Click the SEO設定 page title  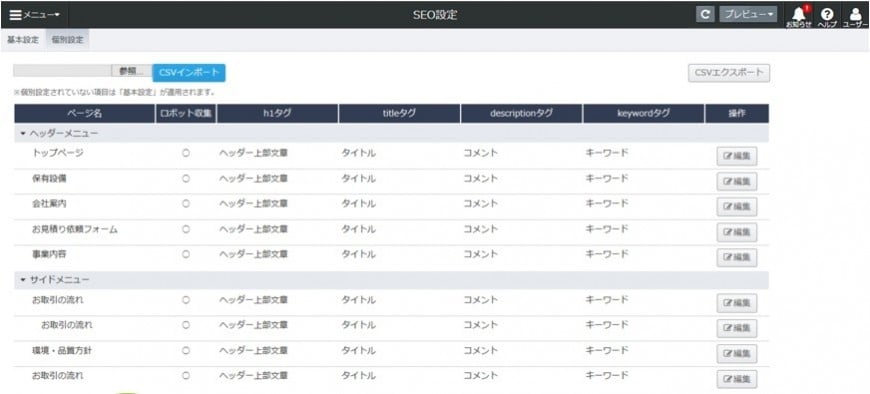[x=435, y=15]
